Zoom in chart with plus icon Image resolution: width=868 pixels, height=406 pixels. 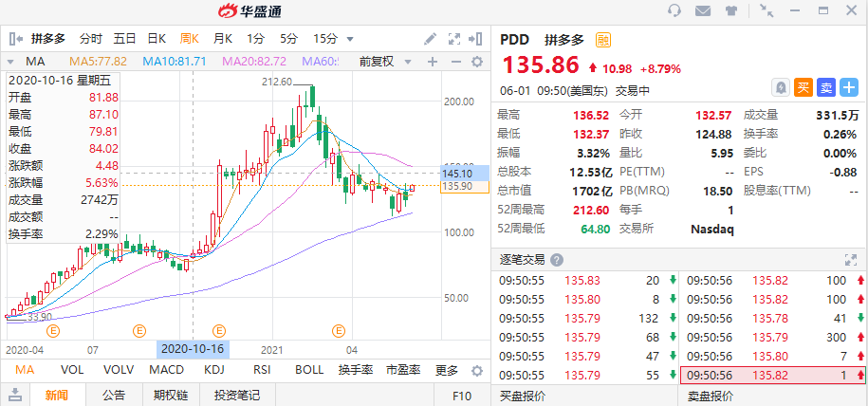pos(433,62)
